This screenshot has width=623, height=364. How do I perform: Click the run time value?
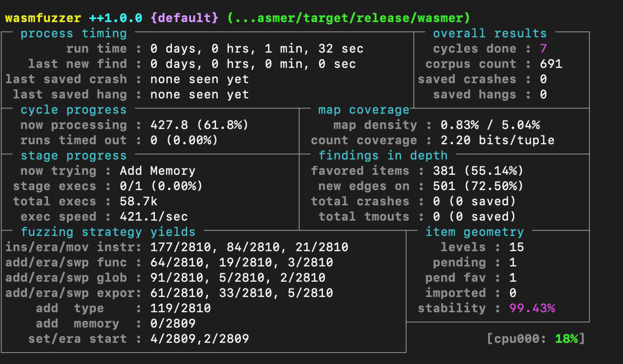(257, 49)
